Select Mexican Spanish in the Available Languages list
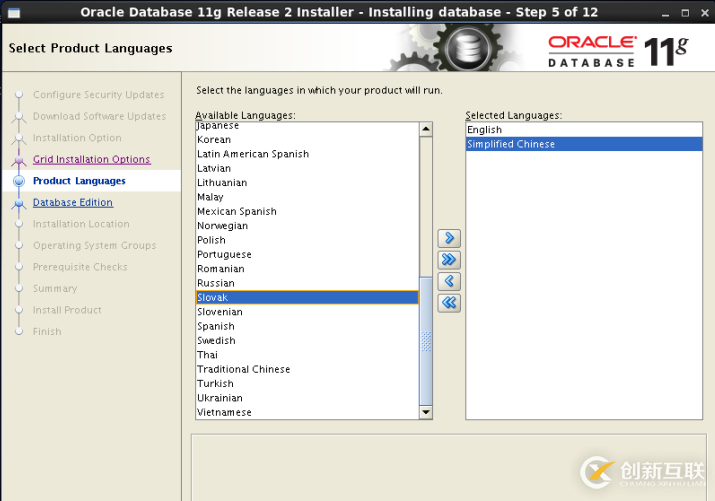 point(307,212)
